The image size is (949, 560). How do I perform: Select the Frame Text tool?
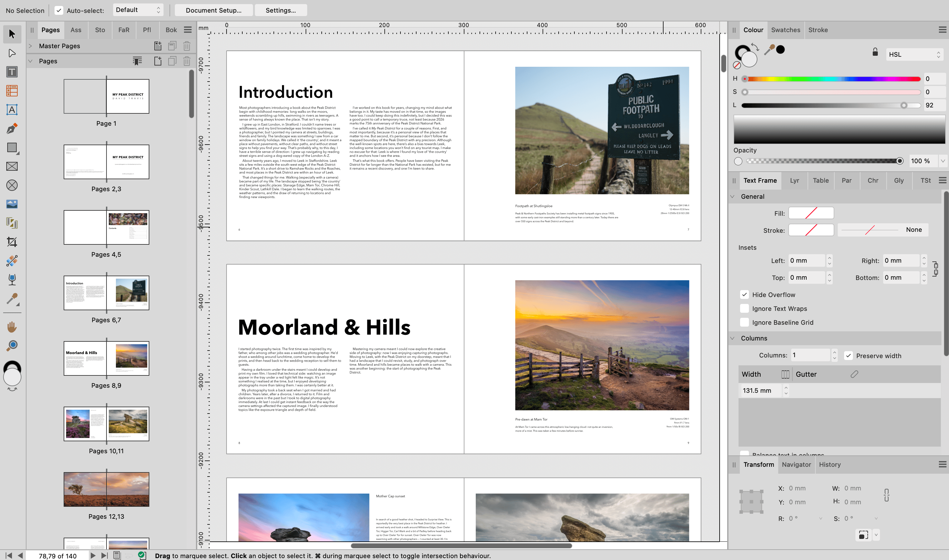pyautogui.click(x=12, y=72)
